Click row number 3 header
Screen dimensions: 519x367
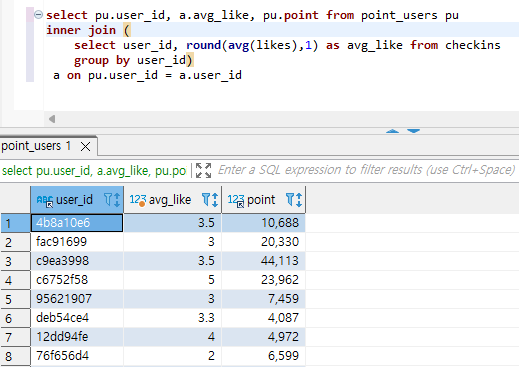coord(15,261)
